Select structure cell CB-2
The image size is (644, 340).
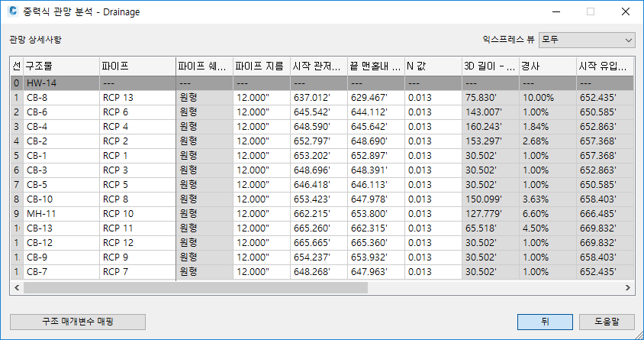pos(61,141)
